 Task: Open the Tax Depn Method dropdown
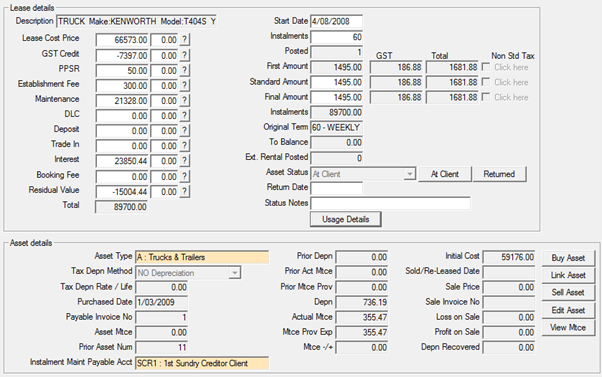pos(234,273)
